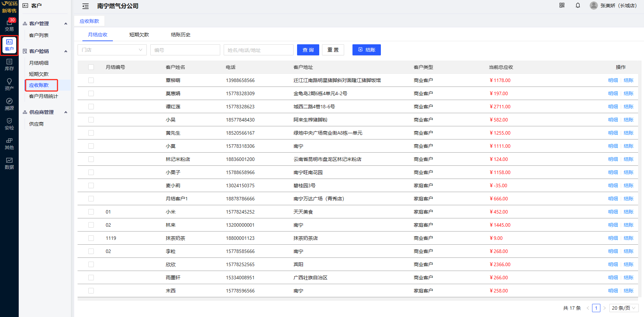
Task: Go to previous page arrow
Action: pyautogui.click(x=588, y=308)
